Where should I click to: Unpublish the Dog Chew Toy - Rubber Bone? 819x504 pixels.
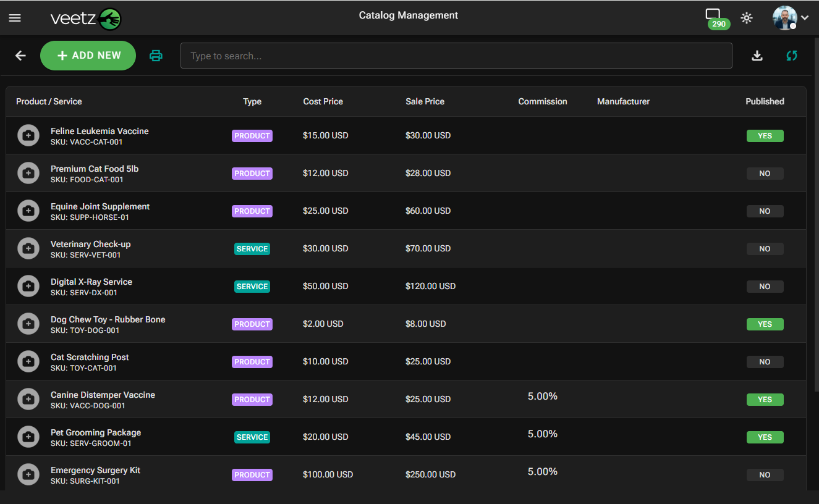click(765, 324)
